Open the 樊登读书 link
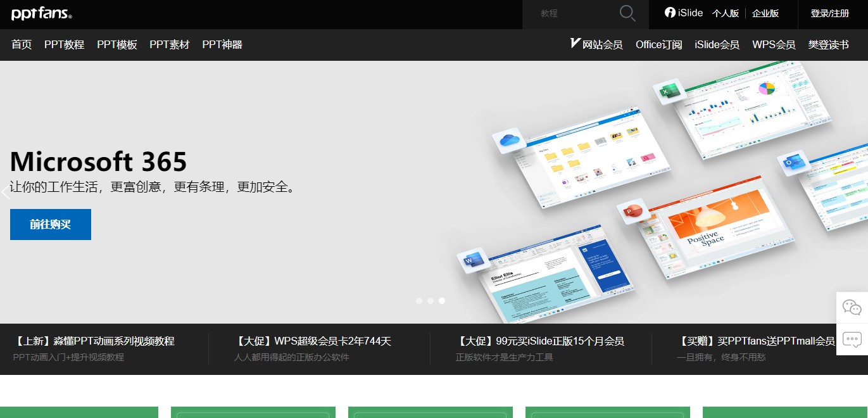The image size is (868, 418). coord(828,44)
